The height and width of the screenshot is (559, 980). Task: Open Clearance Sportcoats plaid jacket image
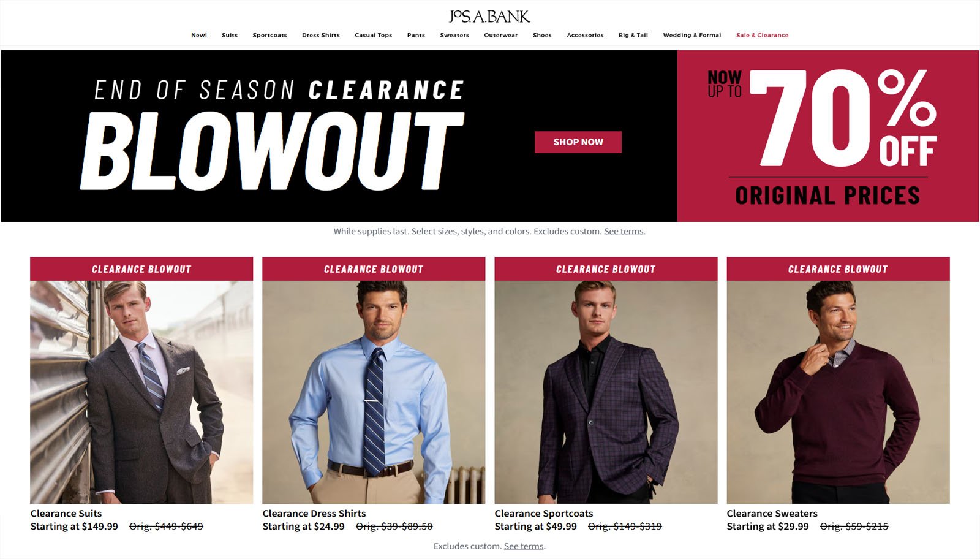(x=606, y=392)
